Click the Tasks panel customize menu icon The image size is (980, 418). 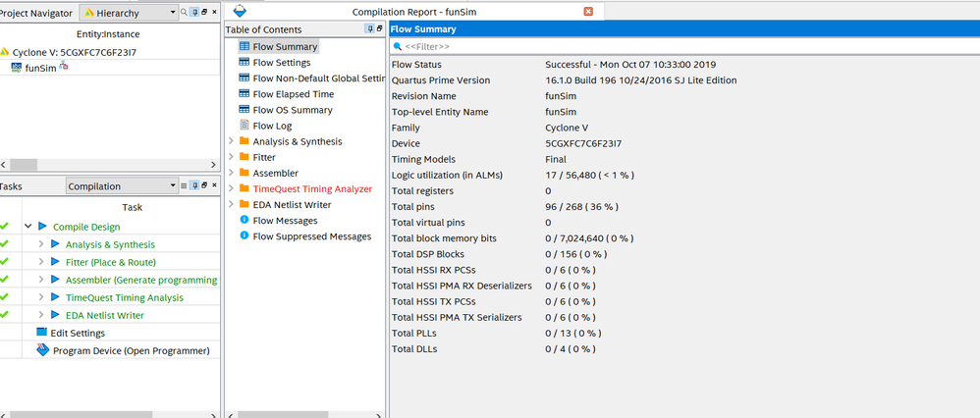(x=184, y=185)
